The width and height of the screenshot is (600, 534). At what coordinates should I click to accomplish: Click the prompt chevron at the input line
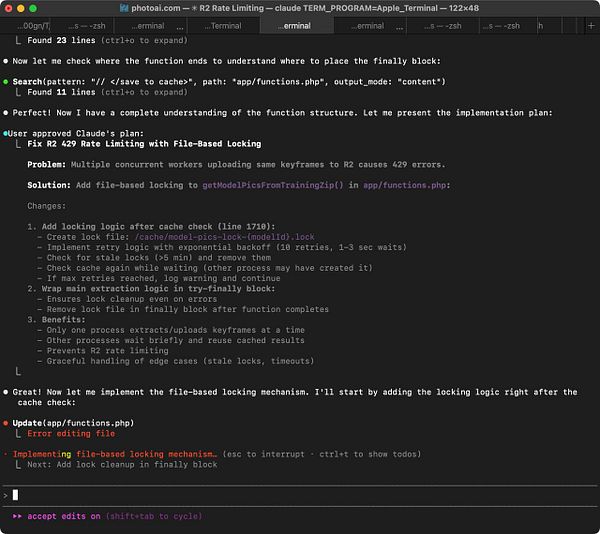click(x=5, y=496)
